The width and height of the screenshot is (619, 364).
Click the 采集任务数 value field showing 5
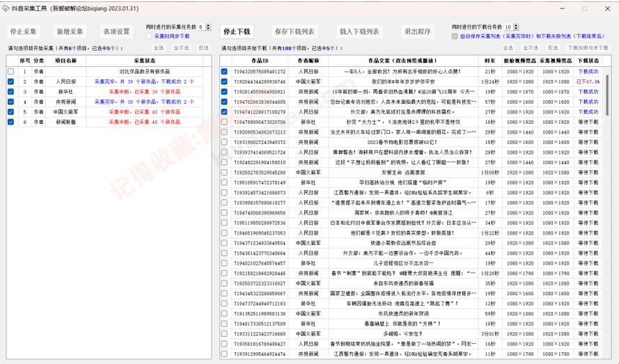(x=201, y=27)
